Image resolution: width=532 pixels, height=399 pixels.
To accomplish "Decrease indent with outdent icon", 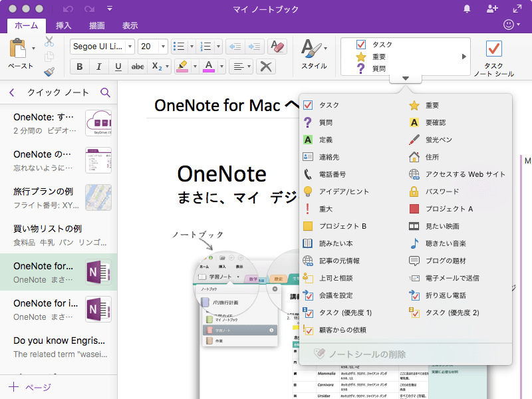I will [235, 46].
